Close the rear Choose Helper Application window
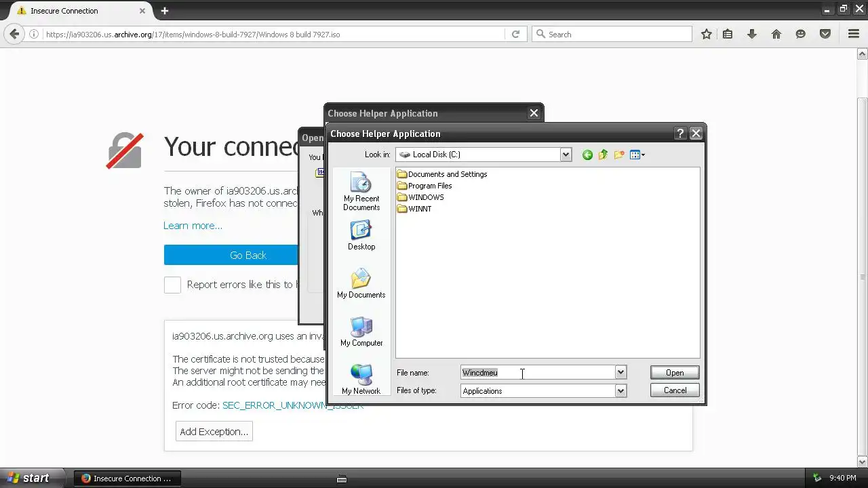This screenshot has height=488, width=868. (534, 113)
